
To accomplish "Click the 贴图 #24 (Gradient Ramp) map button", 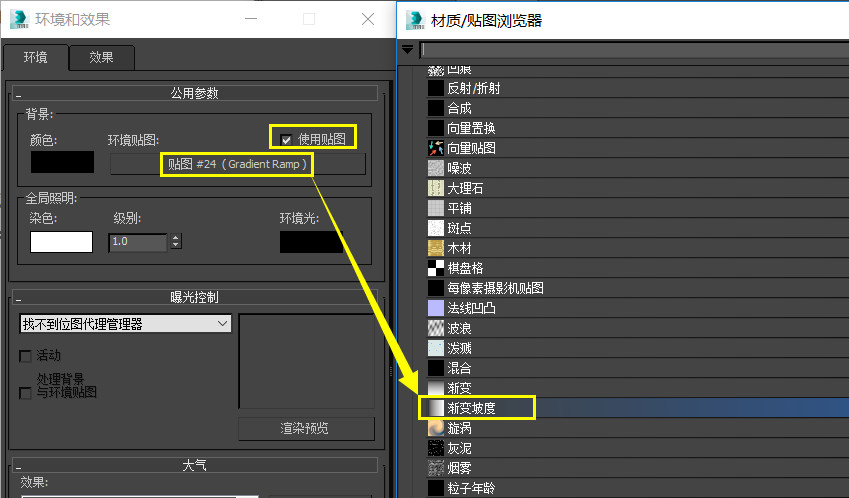I will 238,164.
